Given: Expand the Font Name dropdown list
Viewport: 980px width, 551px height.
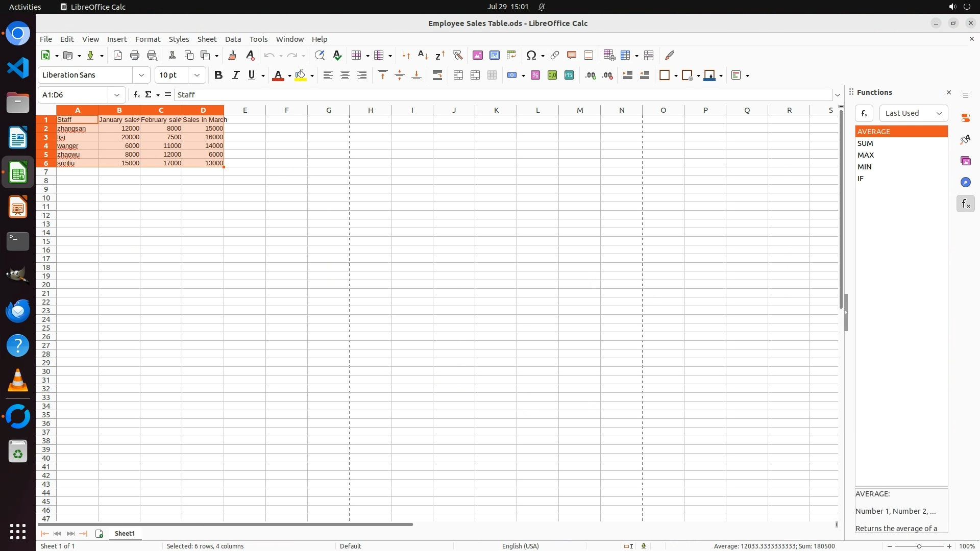Looking at the screenshot, I should point(141,75).
